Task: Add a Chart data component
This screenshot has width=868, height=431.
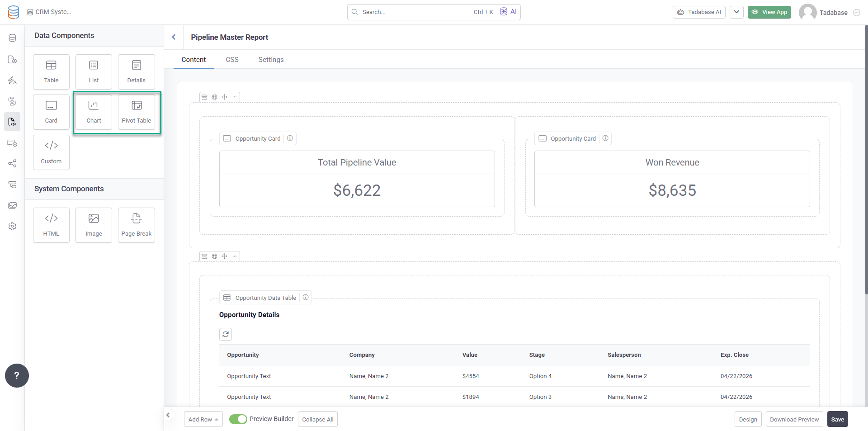Action: pos(94,112)
